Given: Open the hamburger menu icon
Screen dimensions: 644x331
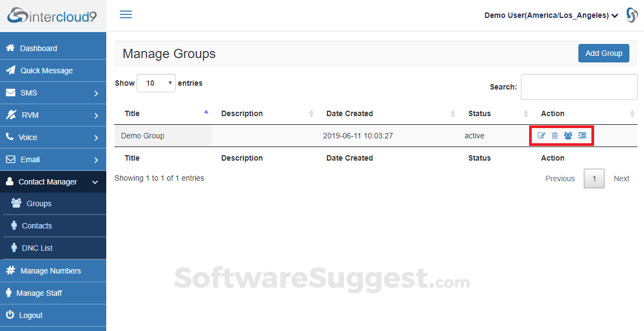Looking at the screenshot, I should coord(126,14).
